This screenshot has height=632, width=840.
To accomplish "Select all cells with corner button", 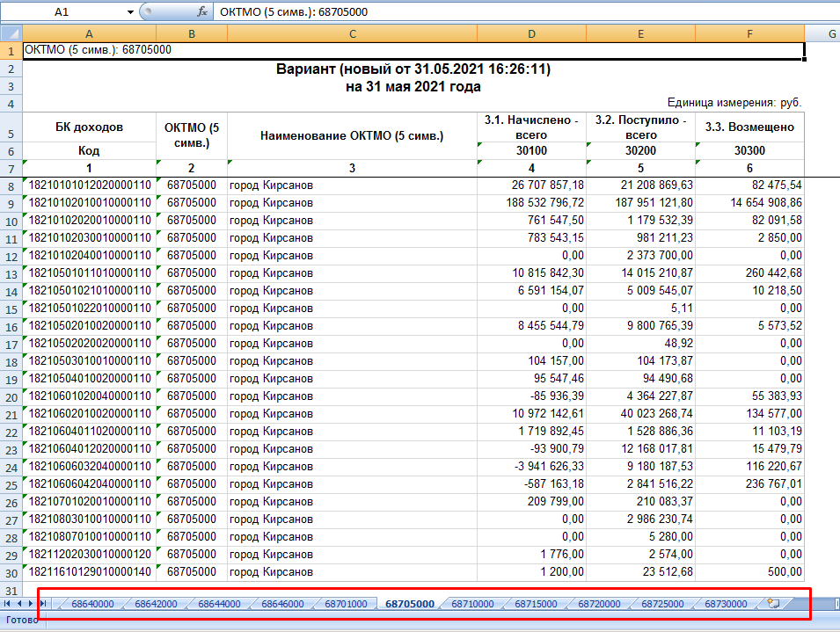I will point(11,33).
